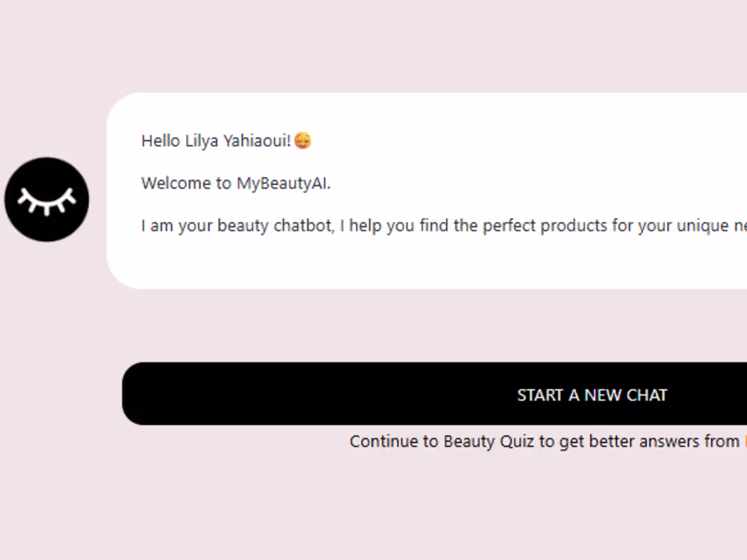This screenshot has height=560, width=747.
Task: Click the Welcome to MyBeautyAI line
Action: [x=236, y=183]
